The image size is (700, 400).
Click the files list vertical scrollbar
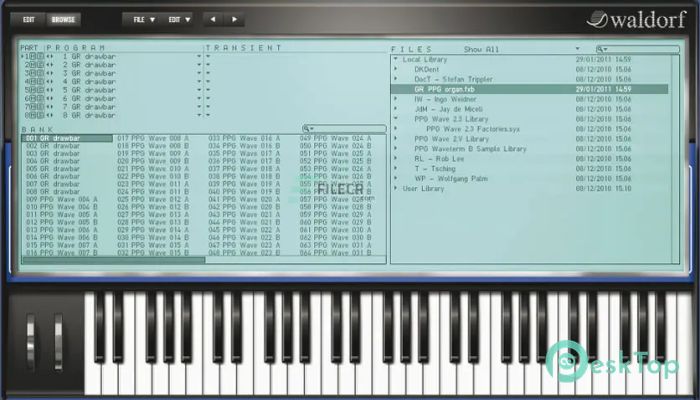pyautogui.click(x=675, y=159)
